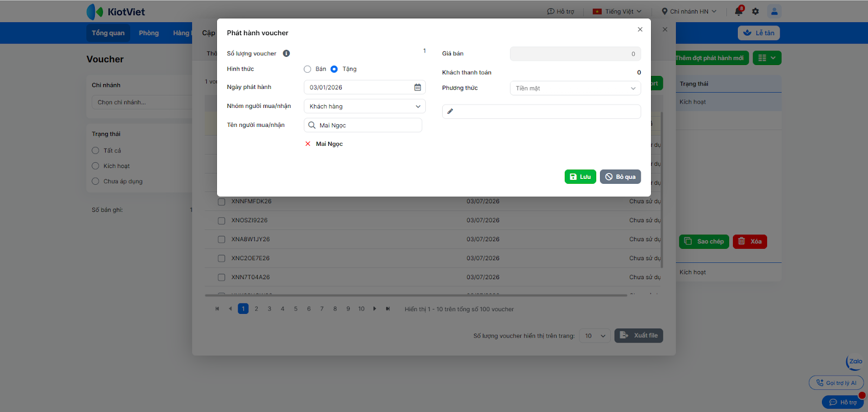The width and height of the screenshot is (868, 412).
Task: Click the Lễ tân button
Action: tap(759, 33)
